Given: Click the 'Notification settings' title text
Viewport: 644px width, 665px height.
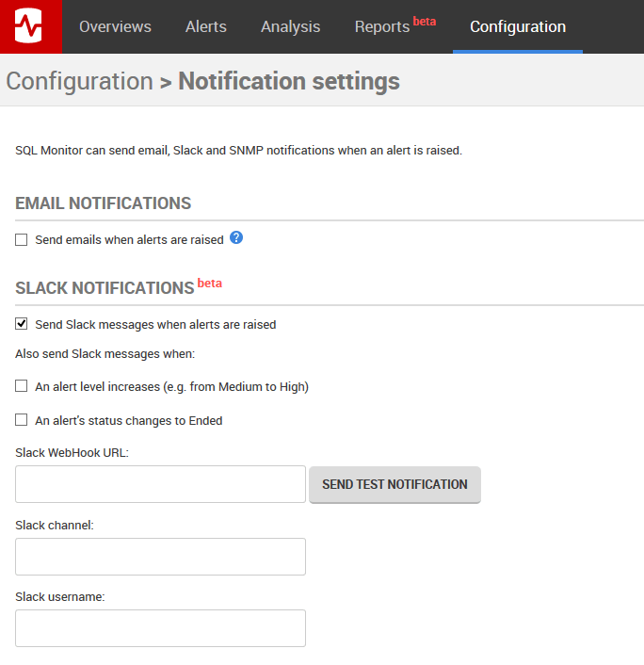Looking at the screenshot, I should point(288,81).
